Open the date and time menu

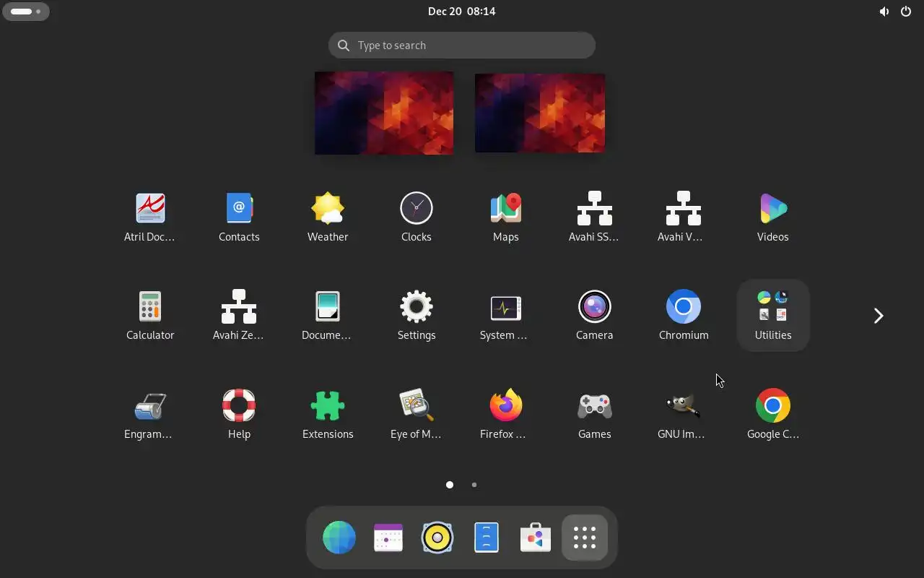(462, 11)
